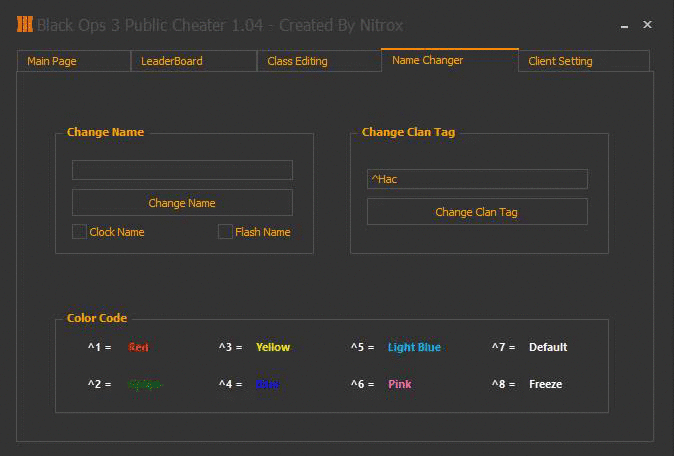Click the Pink color code label
Image resolution: width=674 pixels, height=456 pixels.
pyautogui.click(x=400, y=384)
